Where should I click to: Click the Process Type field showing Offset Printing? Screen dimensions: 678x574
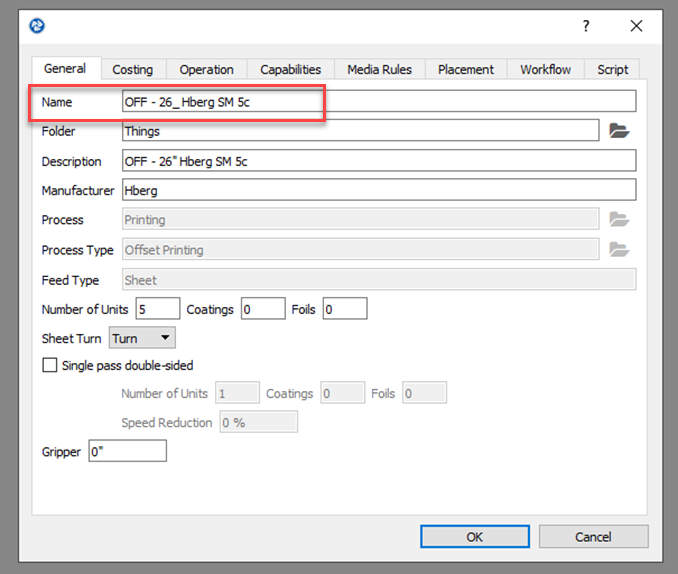point(360,249)
